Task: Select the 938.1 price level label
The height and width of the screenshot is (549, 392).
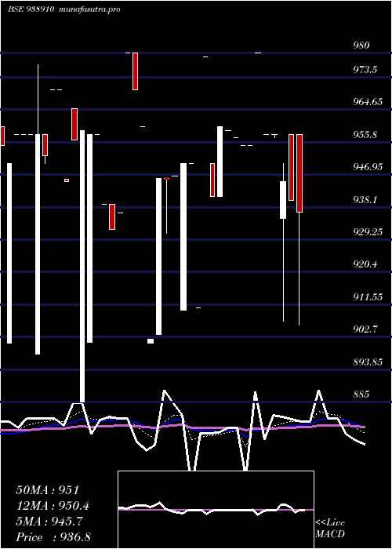Action: coord(365,199)
